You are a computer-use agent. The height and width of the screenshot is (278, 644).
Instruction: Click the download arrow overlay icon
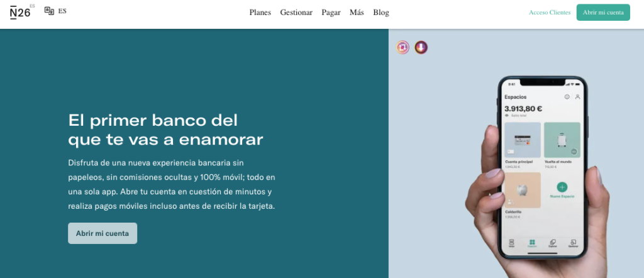421,47
